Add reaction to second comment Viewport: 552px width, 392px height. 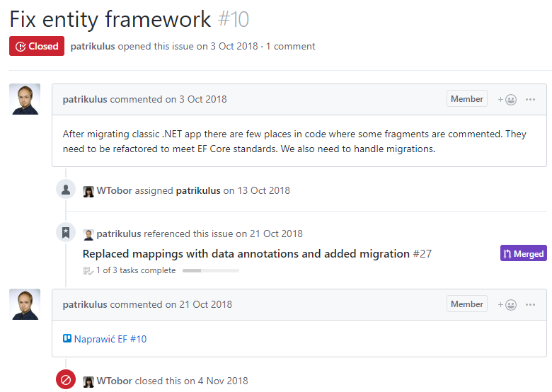[507, 305]
